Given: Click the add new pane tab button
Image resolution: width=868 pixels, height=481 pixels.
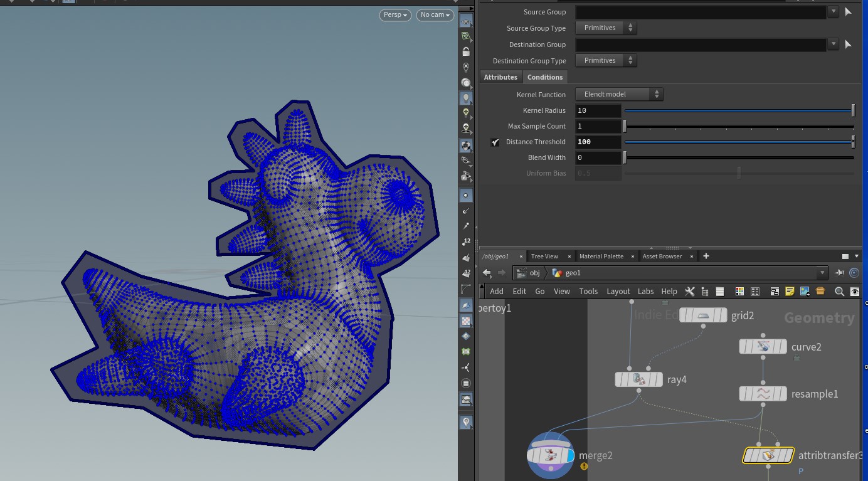Looking at the screenshot, I should (x=706, y=256).
